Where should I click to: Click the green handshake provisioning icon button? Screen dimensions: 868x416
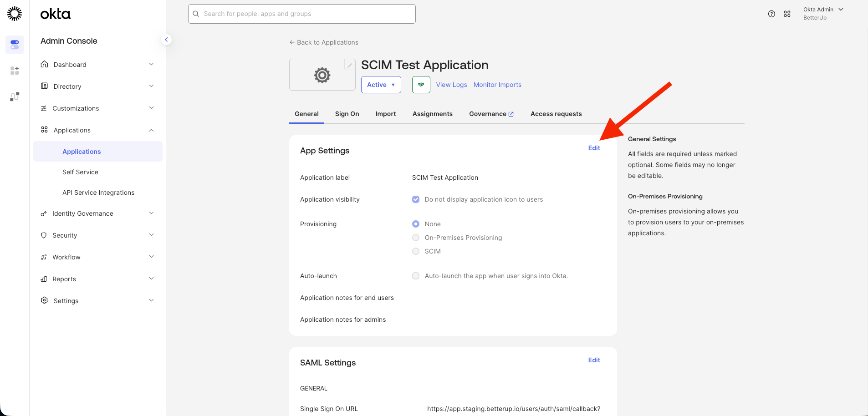421,85
